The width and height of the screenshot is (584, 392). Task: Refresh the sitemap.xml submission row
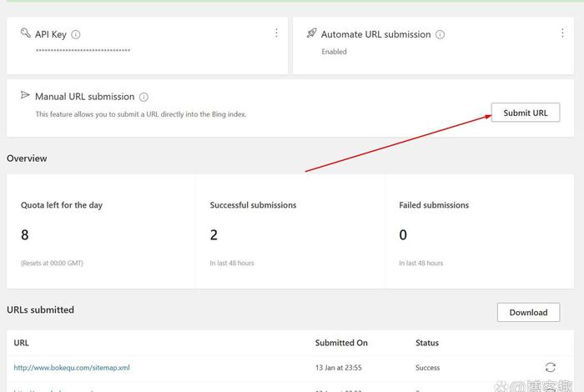pos(550,367)
